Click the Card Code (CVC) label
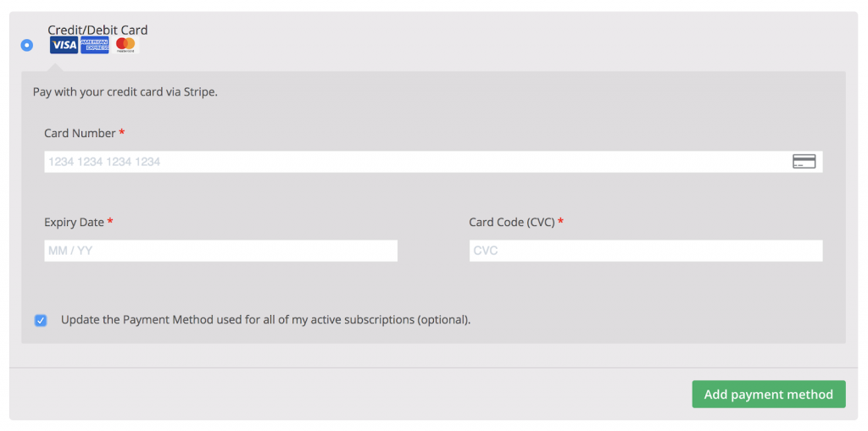The image size is (868, 431). [511, 222]
